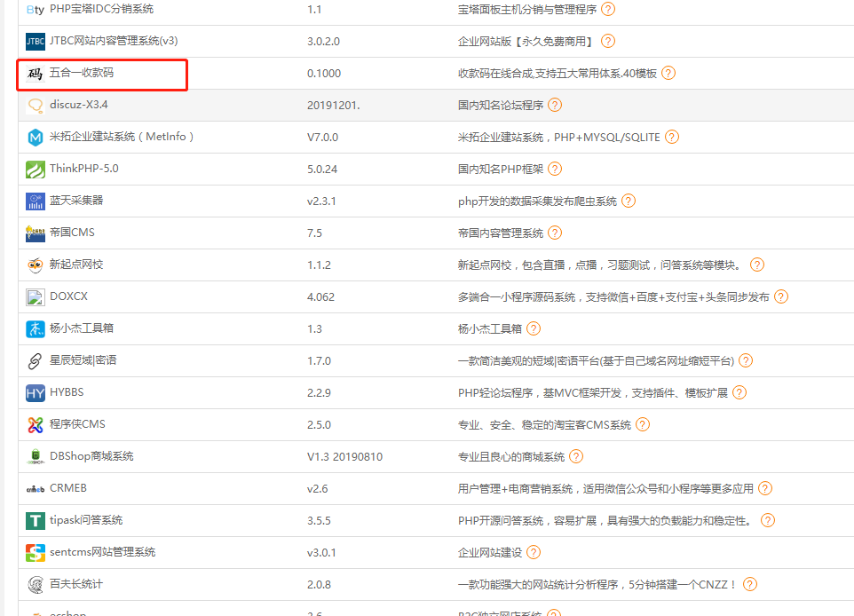Click the 杨小杰工具箱 blue icon
Viewport: 854px width, 616px height.
pos(36,329)
